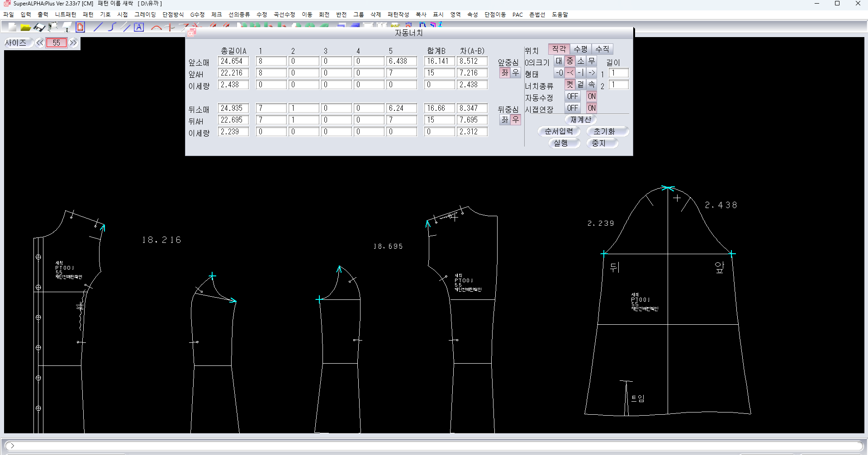The height and width of the screenshot is (455, 868).
Task: Select 수평 for notch position
Action: tap(580, 49)
